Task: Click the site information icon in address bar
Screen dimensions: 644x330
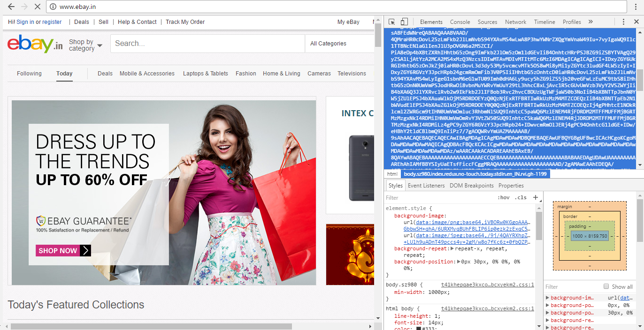Action: click(x=53, y=7)
